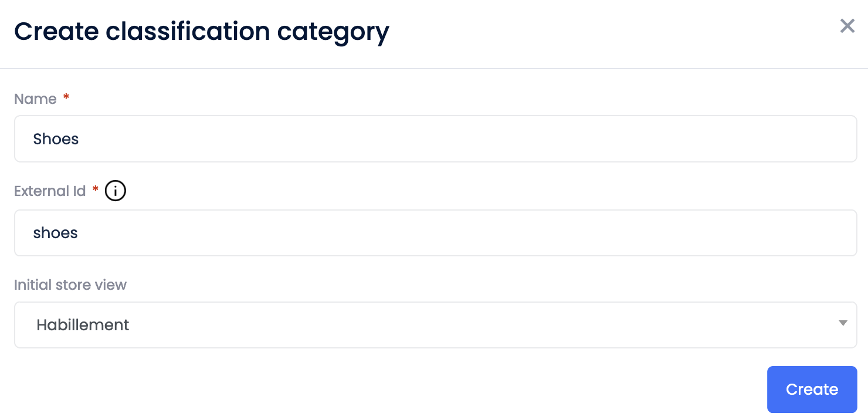The width and height of the screenshot is (868, 420).
Task: Click the Create classification category title
Action: point(202,32)
